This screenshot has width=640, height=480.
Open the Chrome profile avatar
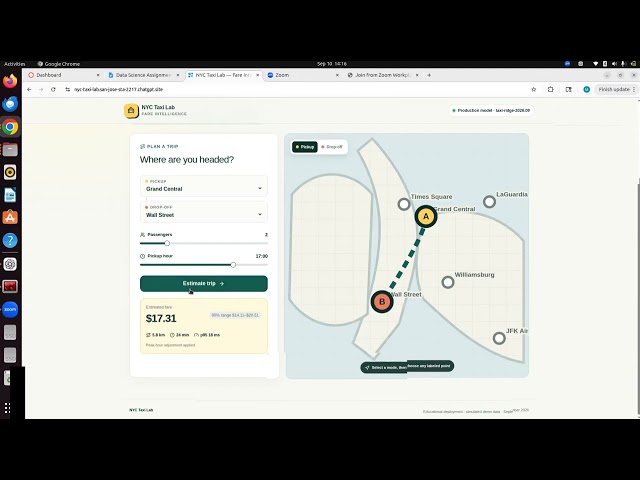(587, 89)
